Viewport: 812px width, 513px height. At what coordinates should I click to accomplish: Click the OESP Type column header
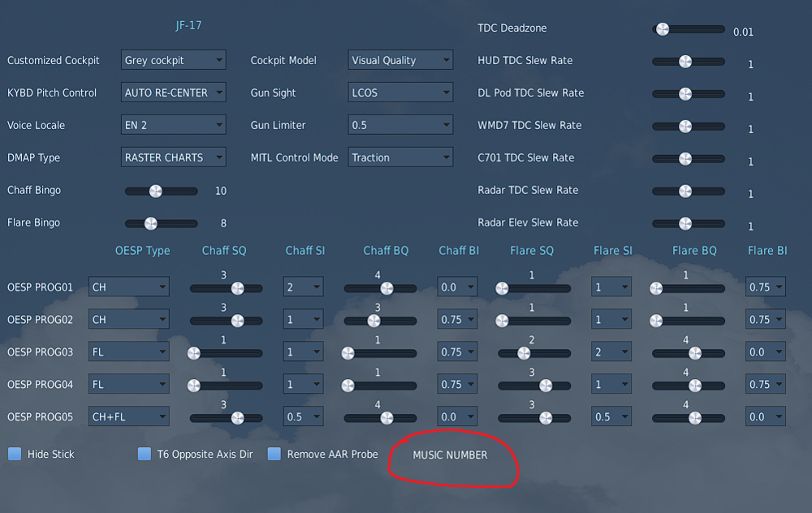[x=142, y=251]
